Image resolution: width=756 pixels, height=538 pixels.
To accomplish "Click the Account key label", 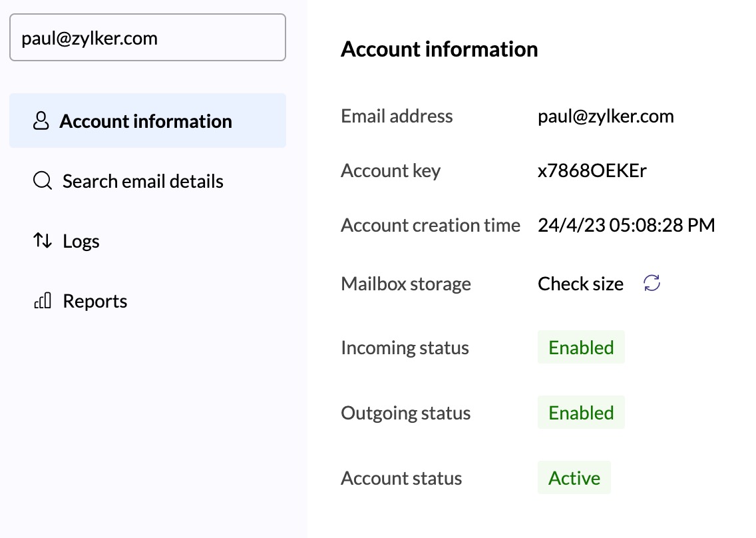I will click(391, 170).
